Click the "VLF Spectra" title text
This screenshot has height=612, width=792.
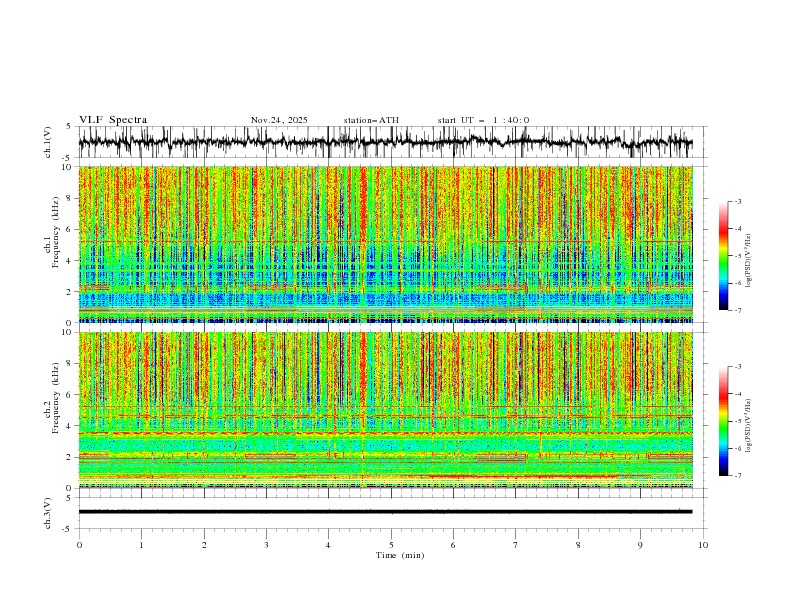click(113, 120)
